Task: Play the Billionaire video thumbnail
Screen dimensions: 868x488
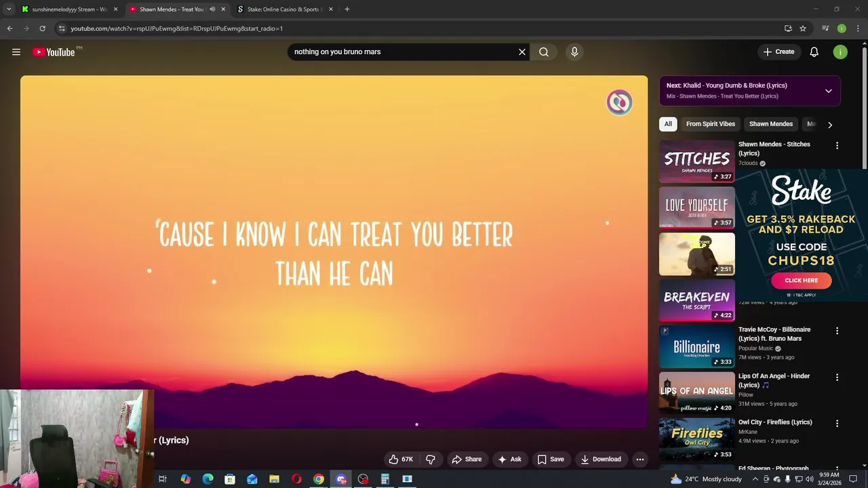Action: pyautogui.click(x=697, y=346)
